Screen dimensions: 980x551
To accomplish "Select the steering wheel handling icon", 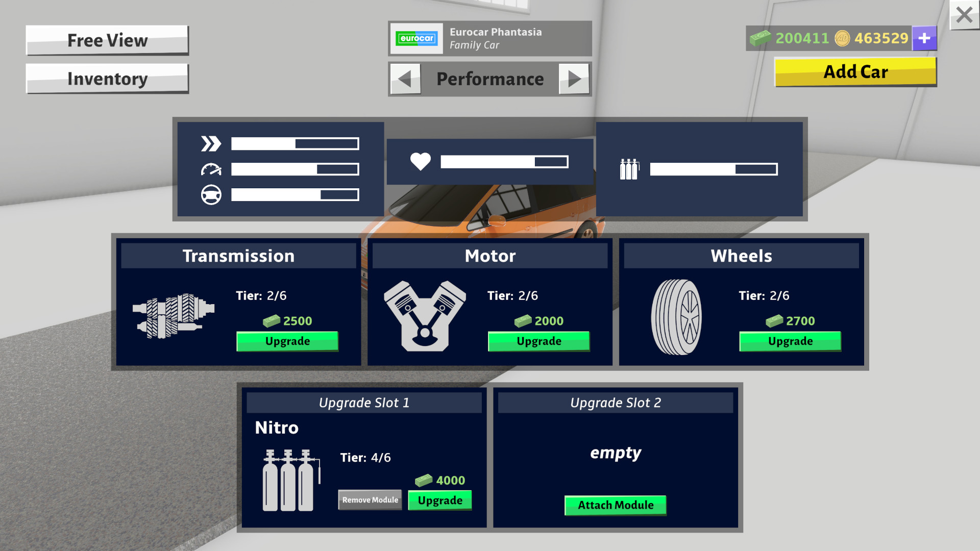I will click(x=212, y=194).
